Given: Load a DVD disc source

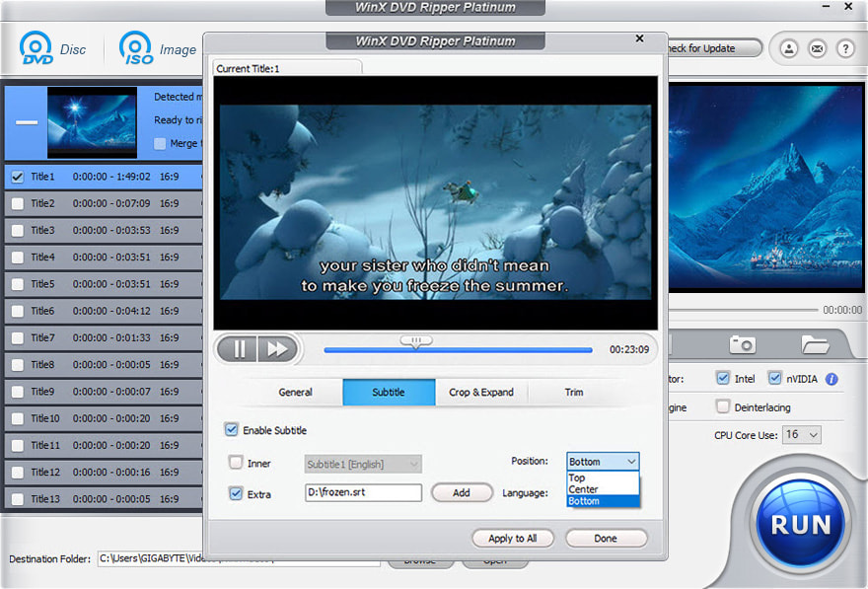Looking at the screenshot, I should [x=52, y=48].
